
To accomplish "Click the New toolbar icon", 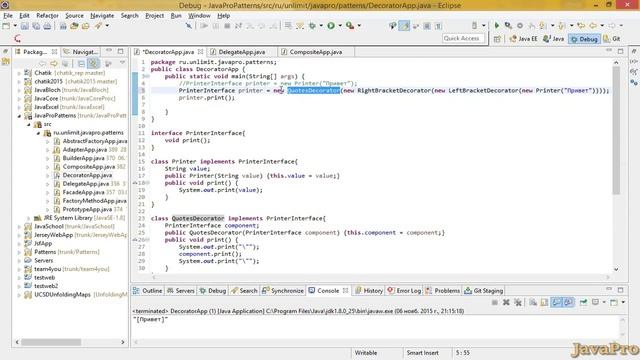I will [x=7, y=26].
